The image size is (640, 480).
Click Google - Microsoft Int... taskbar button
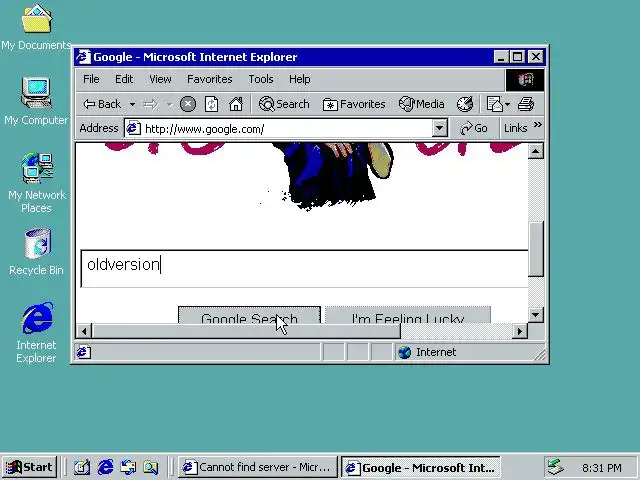pos(420,467)
